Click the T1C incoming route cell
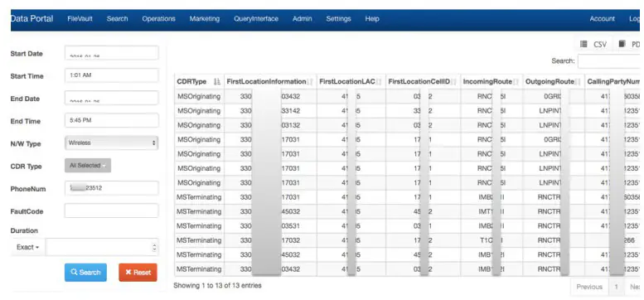 pos(491,240)
